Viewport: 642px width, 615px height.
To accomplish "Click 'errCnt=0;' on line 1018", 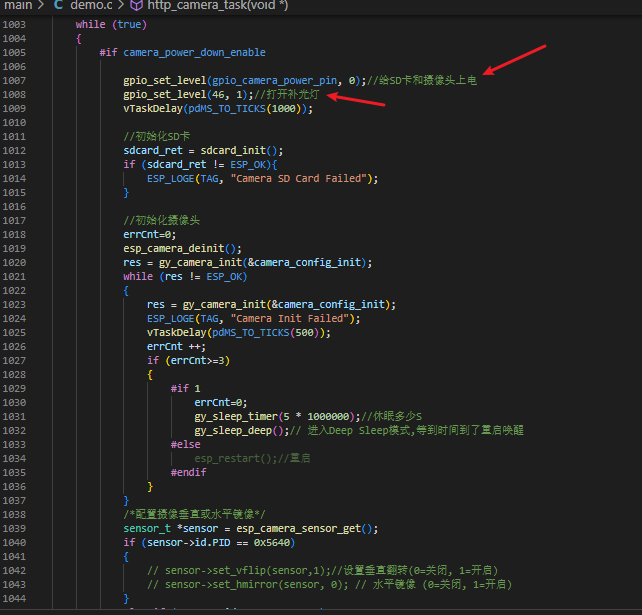I will click(x=150, y=235).
